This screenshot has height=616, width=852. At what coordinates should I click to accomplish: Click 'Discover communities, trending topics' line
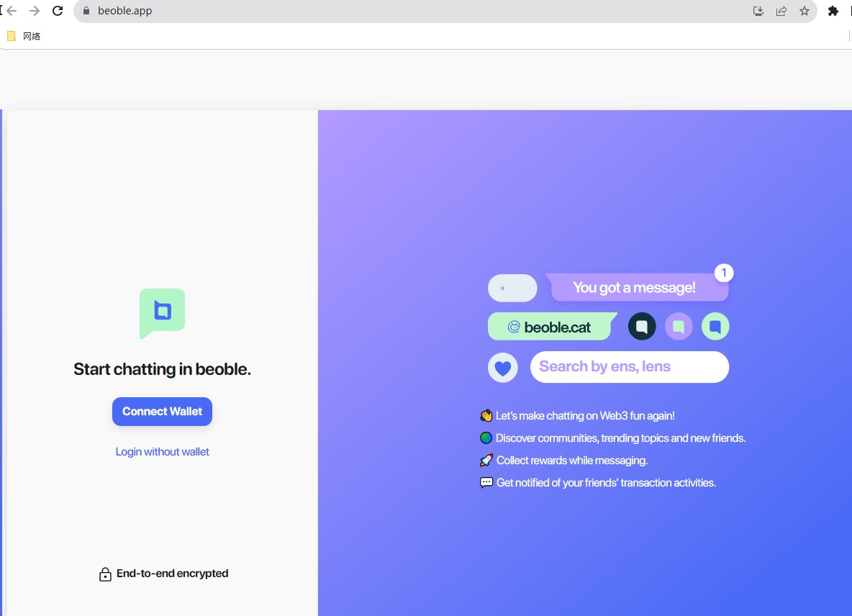[620, 438]
